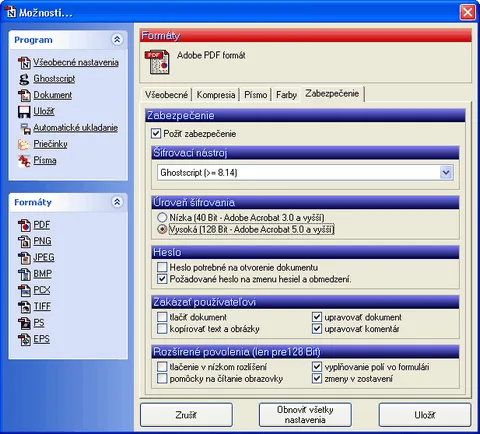This screenshot has width=480, height=434.
Task: Enable Heslo potrebné na otvorenie dokumentu
Action: tap(162, 267)
